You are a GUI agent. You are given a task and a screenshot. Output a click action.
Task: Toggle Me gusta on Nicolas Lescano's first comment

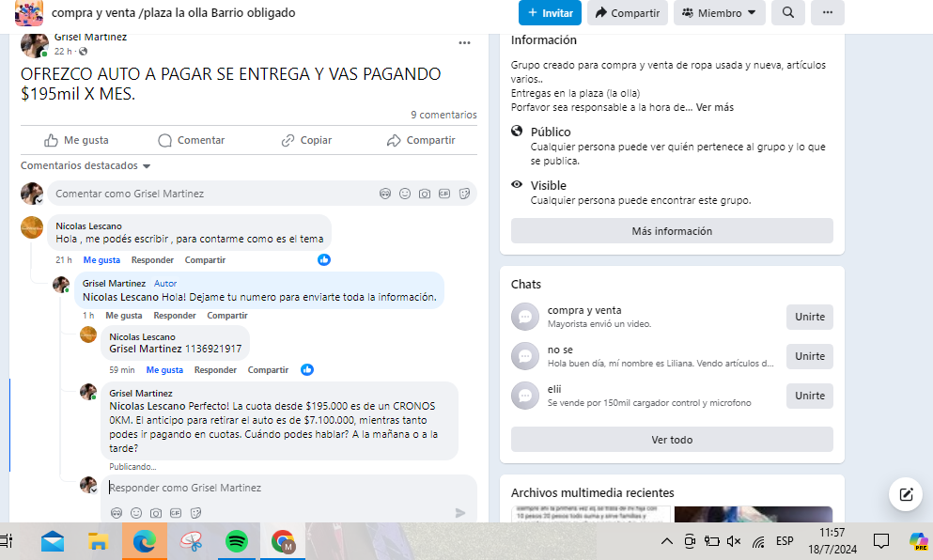click(x=101, y=260)
